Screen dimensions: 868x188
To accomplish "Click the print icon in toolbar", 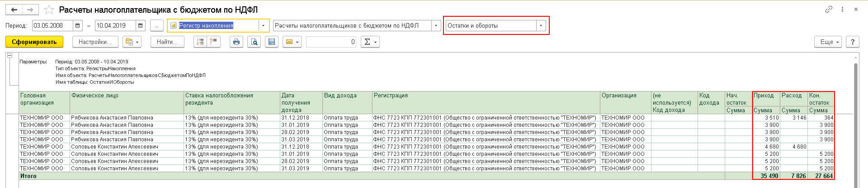I will coord(236,42).
